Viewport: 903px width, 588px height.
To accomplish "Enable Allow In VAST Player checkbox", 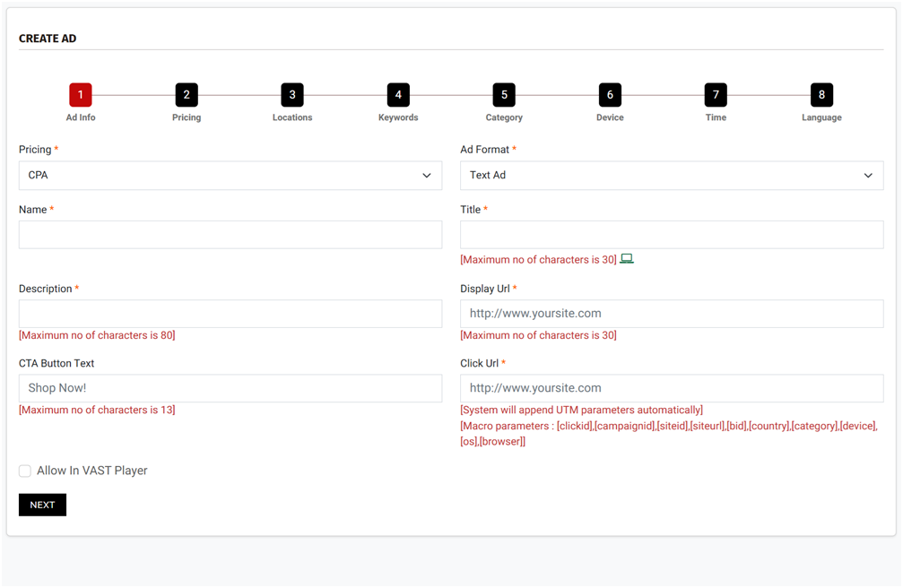I will pyautogui.click(x=25, y=471).
